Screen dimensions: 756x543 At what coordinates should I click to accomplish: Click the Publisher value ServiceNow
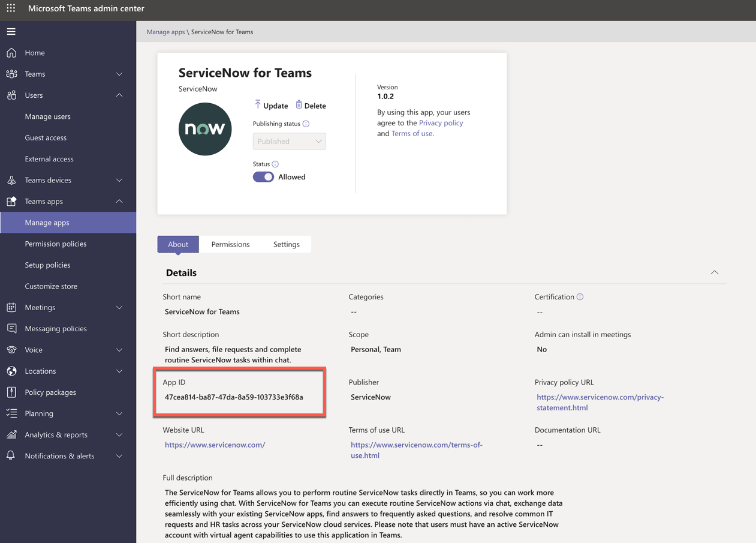tap(371, 397)
